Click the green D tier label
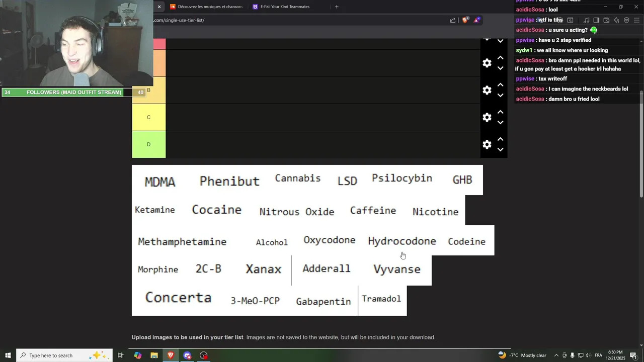Viewport: 644px width, 362px height. (149, 144)
